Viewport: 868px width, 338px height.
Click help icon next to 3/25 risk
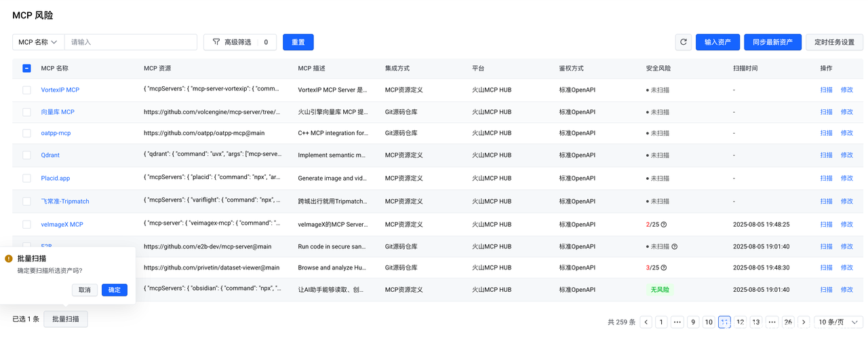(664, 268)
